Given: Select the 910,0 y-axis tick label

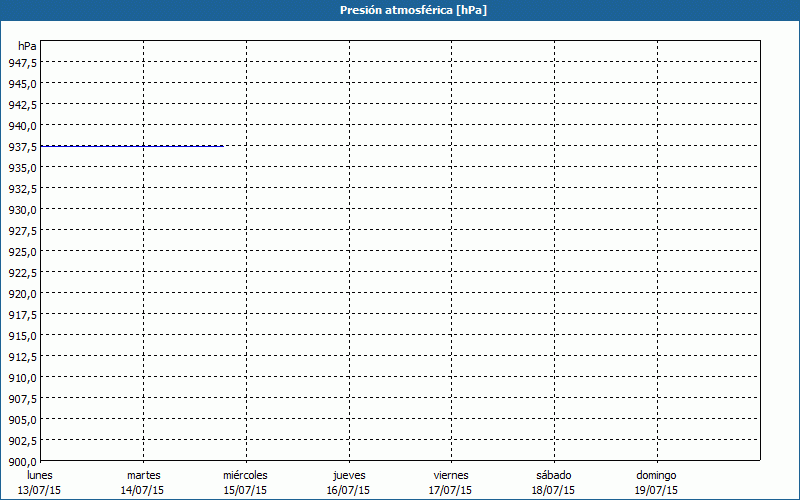Looking at the screenshot, I should [x=22, y=378].
